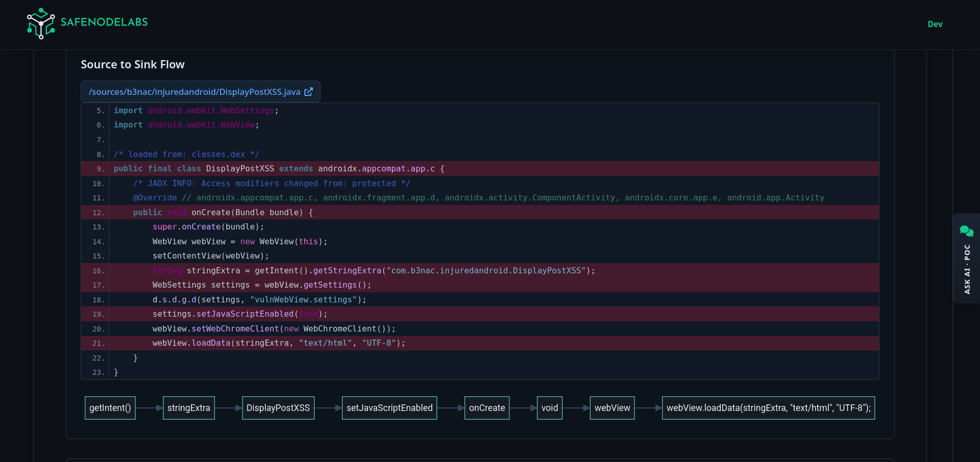980x462 pixels.
Task: Select the webView flow node
Action: point(612,408)
